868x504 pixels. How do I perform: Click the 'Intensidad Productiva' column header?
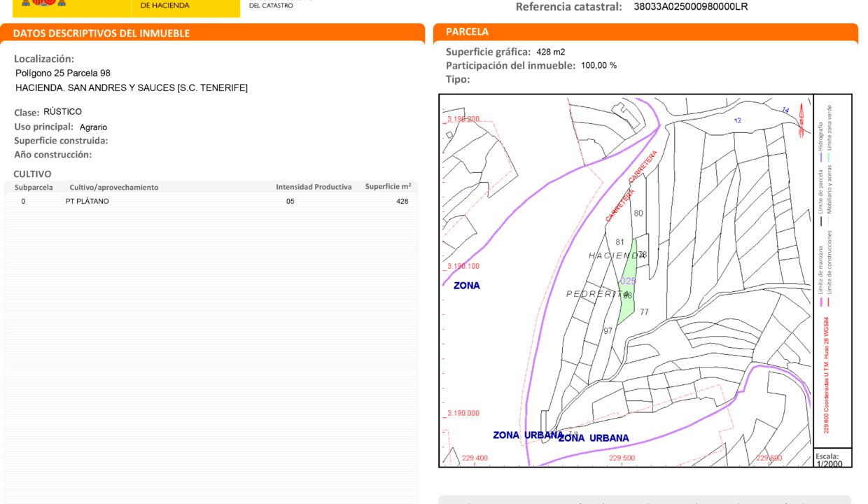coord(314,187)
